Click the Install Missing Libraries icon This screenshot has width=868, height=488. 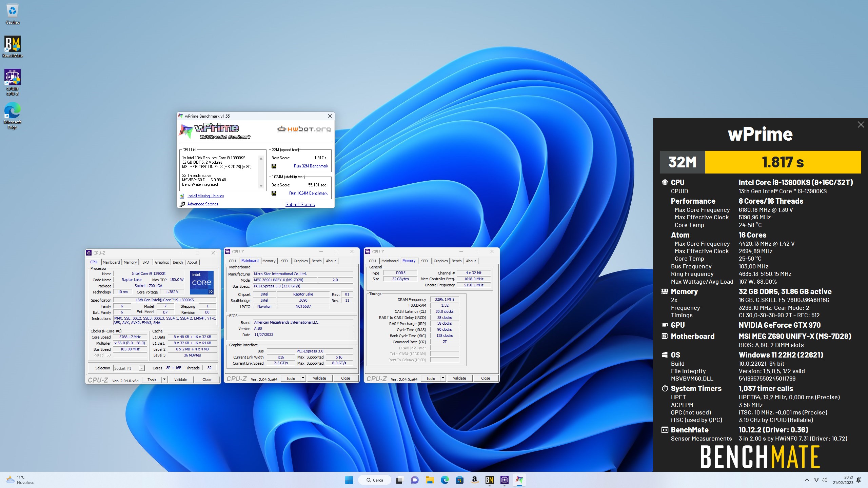coord(182,196)
